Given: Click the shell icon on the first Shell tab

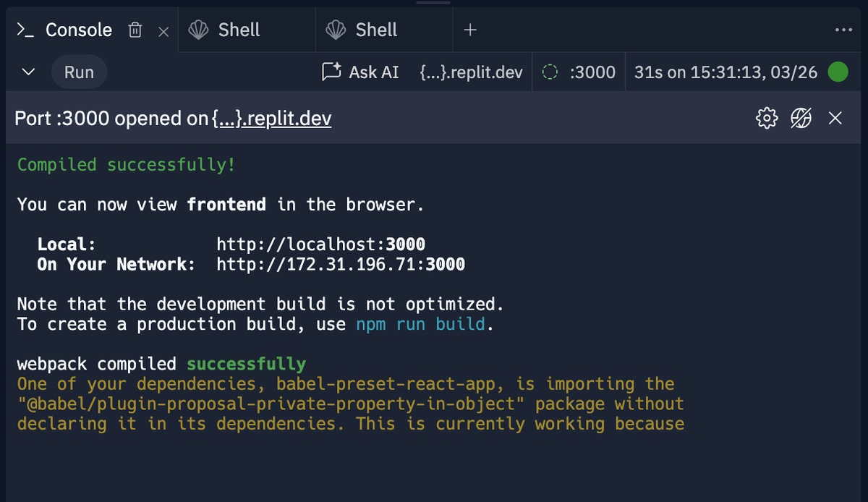Looking at the screenshot, I should coord(197,30).
